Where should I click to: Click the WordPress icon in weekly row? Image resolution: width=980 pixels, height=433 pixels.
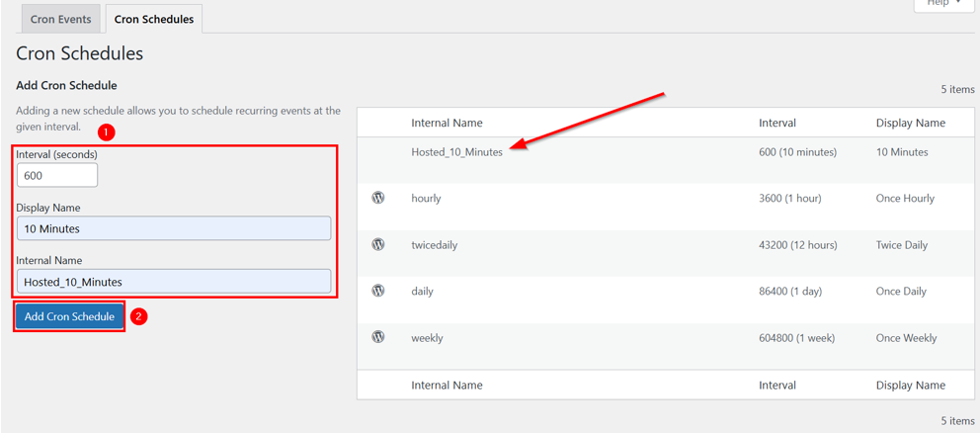377,337
